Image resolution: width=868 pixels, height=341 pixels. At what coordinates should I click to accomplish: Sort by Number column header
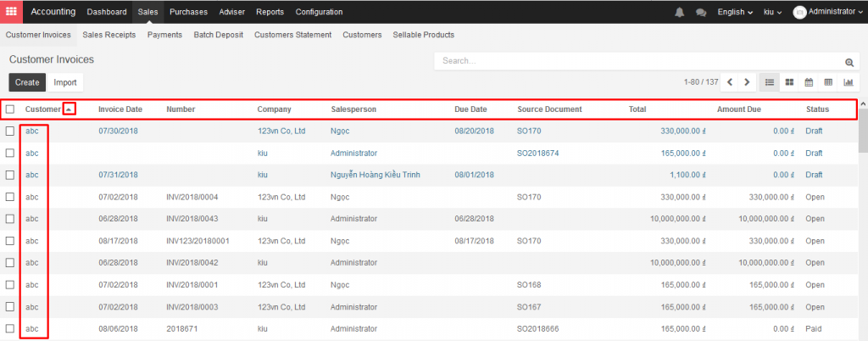pos(181,109)
